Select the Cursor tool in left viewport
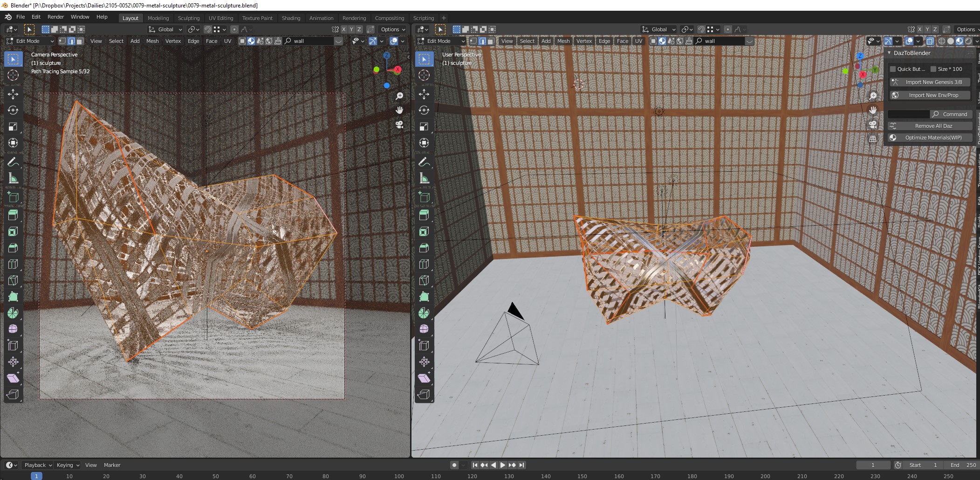Screen dimensions: 980x480 pyautogui.click(x=13, y=75)
